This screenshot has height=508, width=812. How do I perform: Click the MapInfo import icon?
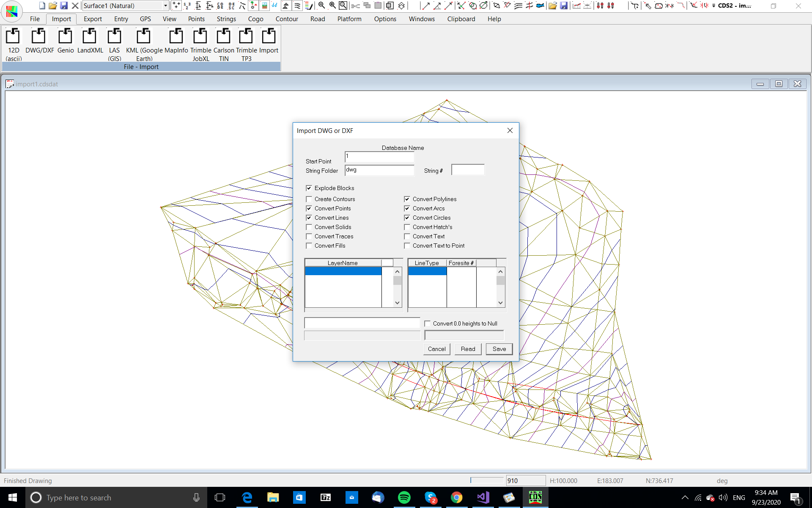point(176,37)
